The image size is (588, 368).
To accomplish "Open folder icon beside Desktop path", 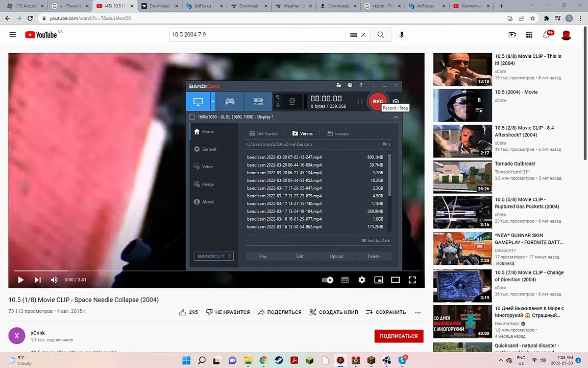I will [385, 144].
